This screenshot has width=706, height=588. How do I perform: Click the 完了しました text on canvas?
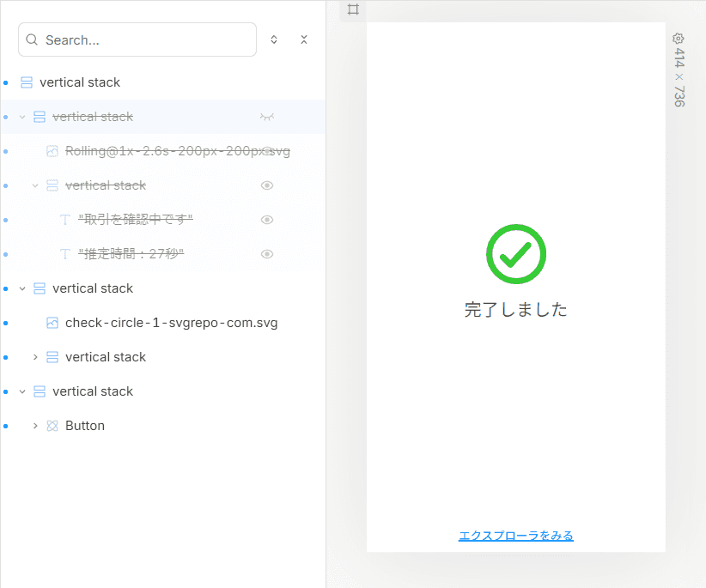(x=516, y=310)
